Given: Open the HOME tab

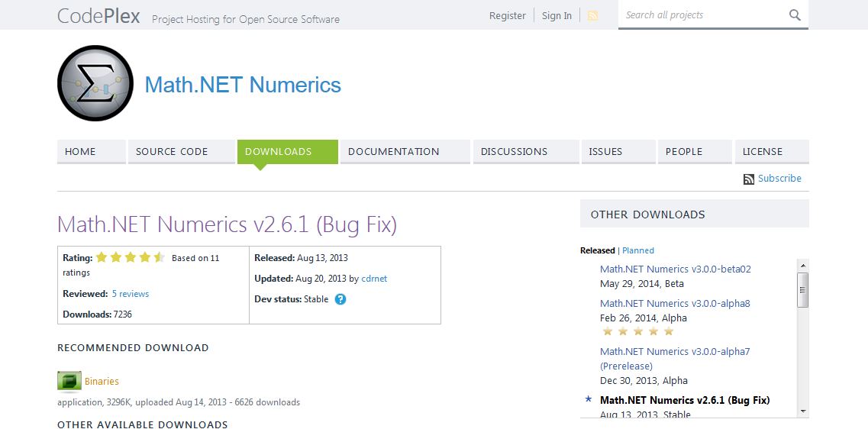Looking at the screenshot, I should pyautogui.click(x=92, y=152).
